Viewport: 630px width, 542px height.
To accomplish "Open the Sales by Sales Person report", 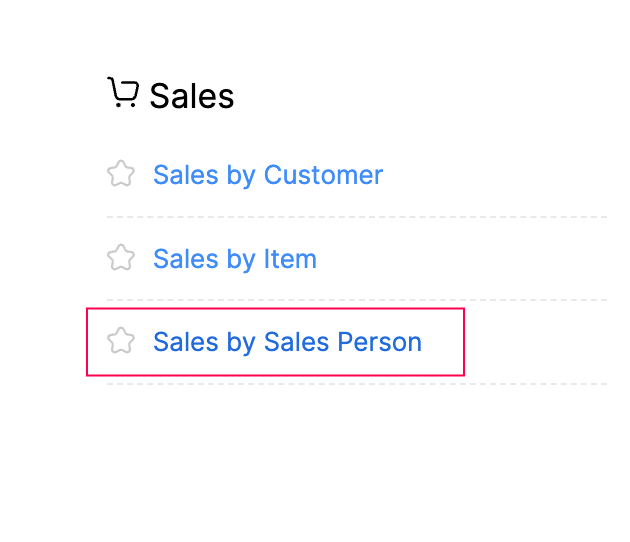I will tap(287, 342).
